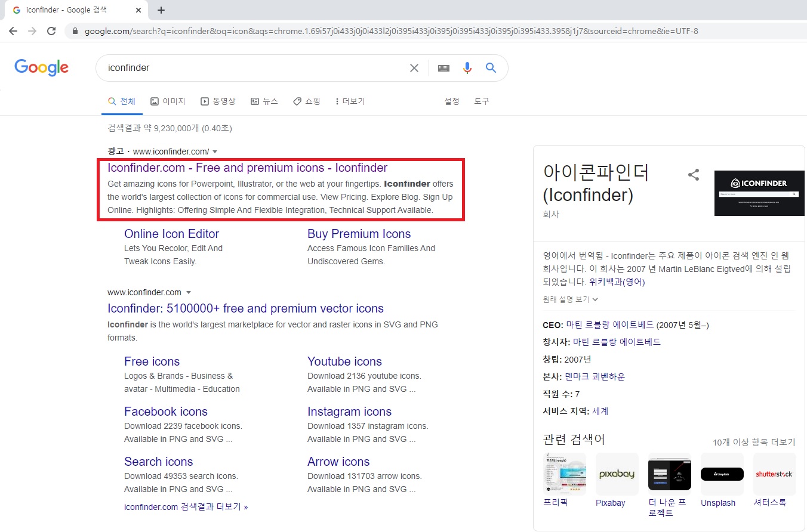Open the Online Icon Editor link

click(171, 234)
